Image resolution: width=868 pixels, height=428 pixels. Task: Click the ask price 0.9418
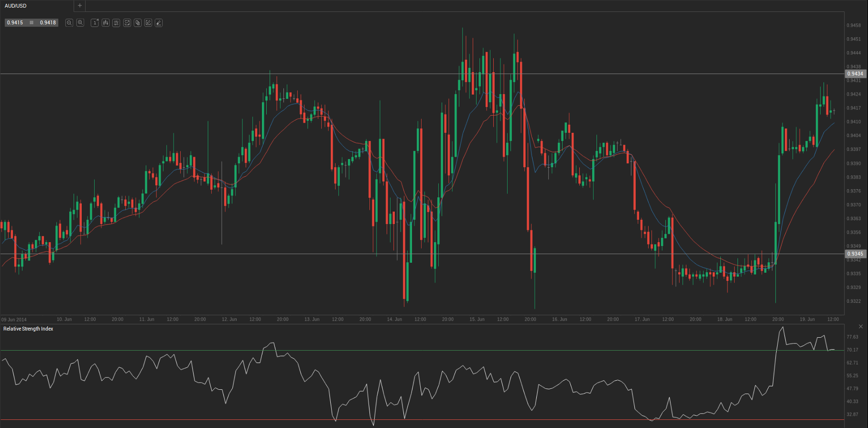pyautogui.click(x=48, y=22)
